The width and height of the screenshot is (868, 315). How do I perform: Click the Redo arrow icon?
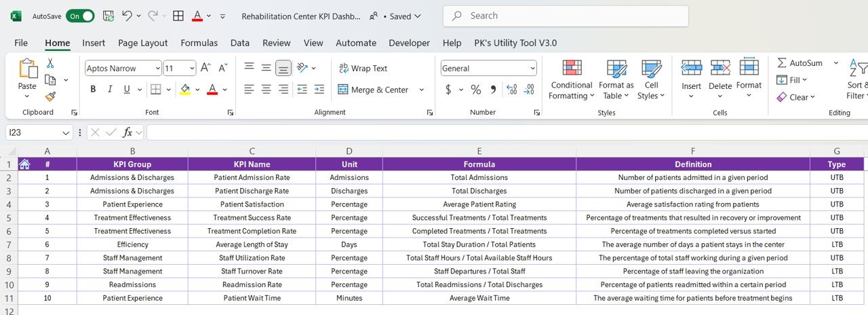point(153,16)
